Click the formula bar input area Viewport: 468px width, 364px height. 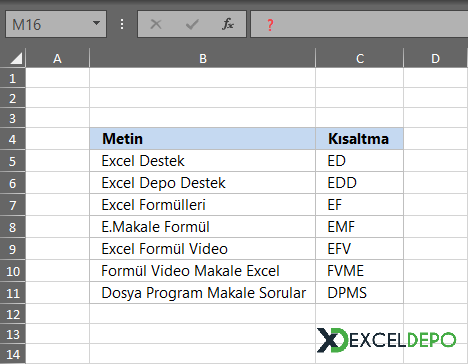[359, 24]
